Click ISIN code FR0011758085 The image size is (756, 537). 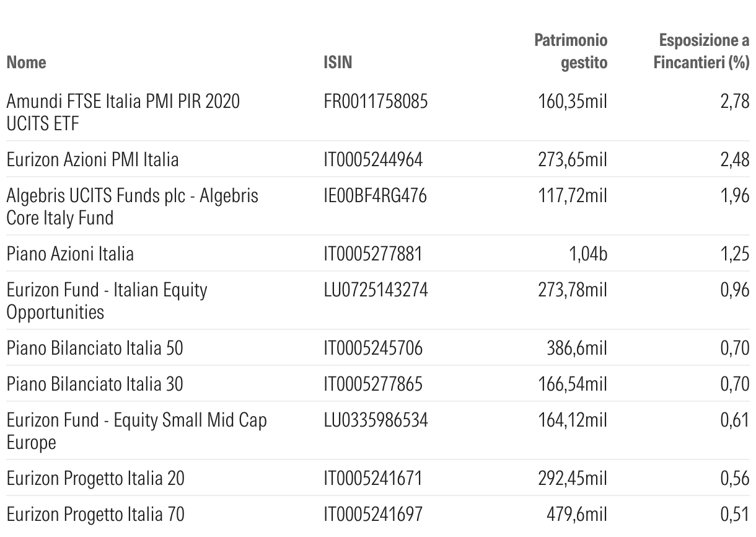[375, 101]
